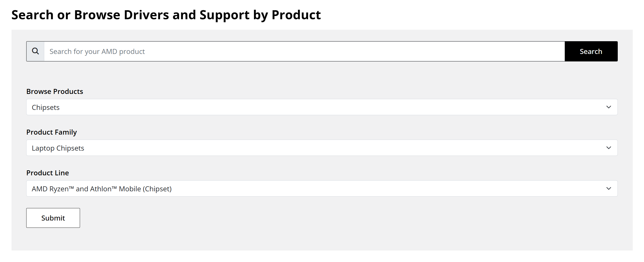Select the "Laptop Chipsets" value text

coord(58,148)
